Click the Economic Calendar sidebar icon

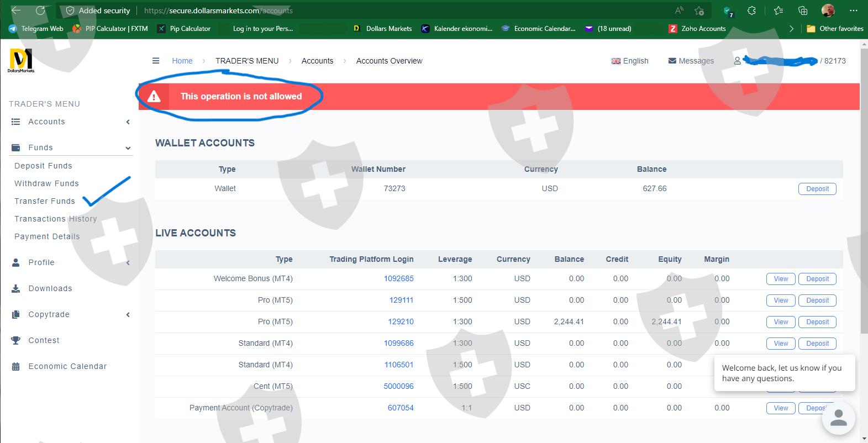point(16,366)
